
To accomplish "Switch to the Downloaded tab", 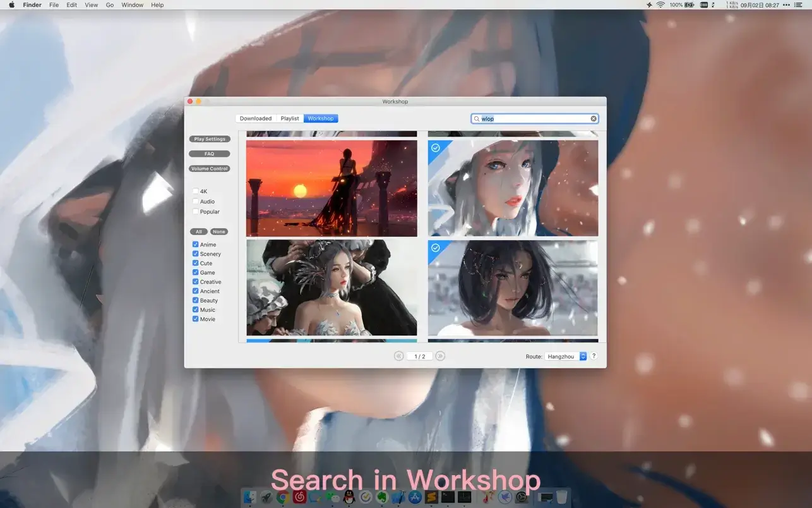I will [x=256, y=119].
